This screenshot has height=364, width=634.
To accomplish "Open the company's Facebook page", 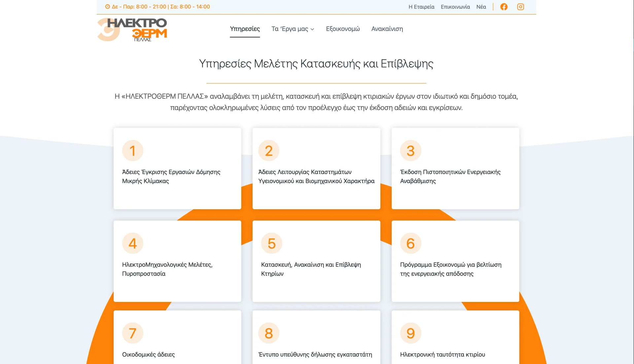I will 504,7.
